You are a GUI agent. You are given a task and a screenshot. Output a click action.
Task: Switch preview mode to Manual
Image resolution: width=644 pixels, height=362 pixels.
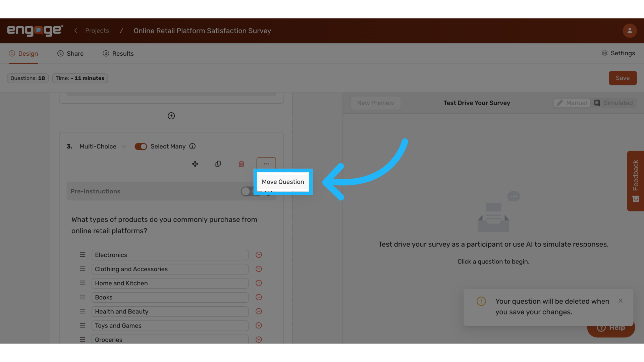[x=572, y=103]
